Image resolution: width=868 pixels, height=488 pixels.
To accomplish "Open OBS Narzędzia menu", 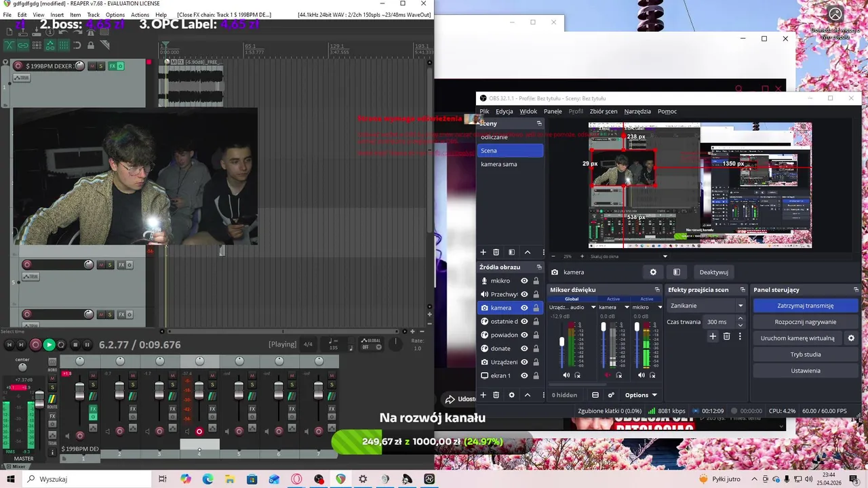I will tap(637, 111).
